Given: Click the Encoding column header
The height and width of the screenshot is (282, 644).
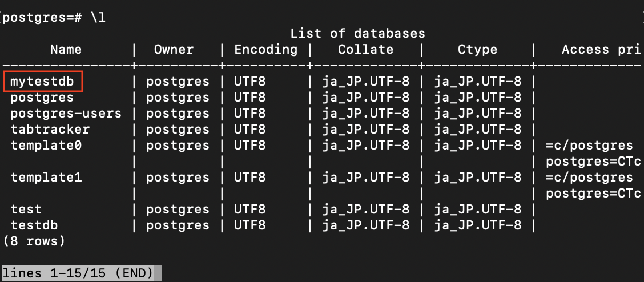Looking at the screenshot, I should [265, 50].
